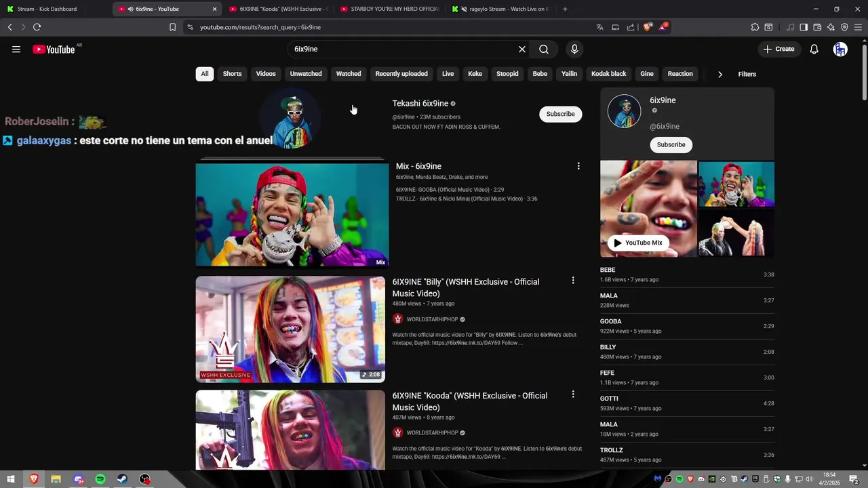Play BEBE from the side list
Viewport: 868px width, 488px height.
(x=687, y=274)
